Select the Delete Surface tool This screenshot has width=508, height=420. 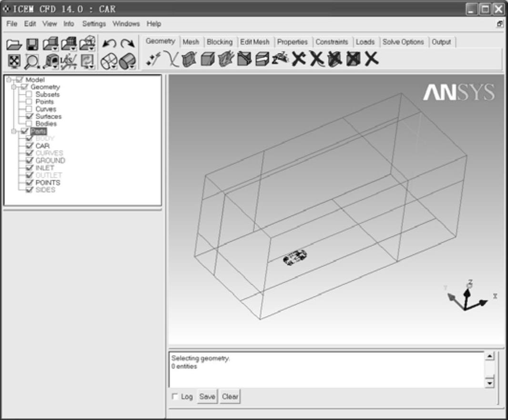coord(335,59)
